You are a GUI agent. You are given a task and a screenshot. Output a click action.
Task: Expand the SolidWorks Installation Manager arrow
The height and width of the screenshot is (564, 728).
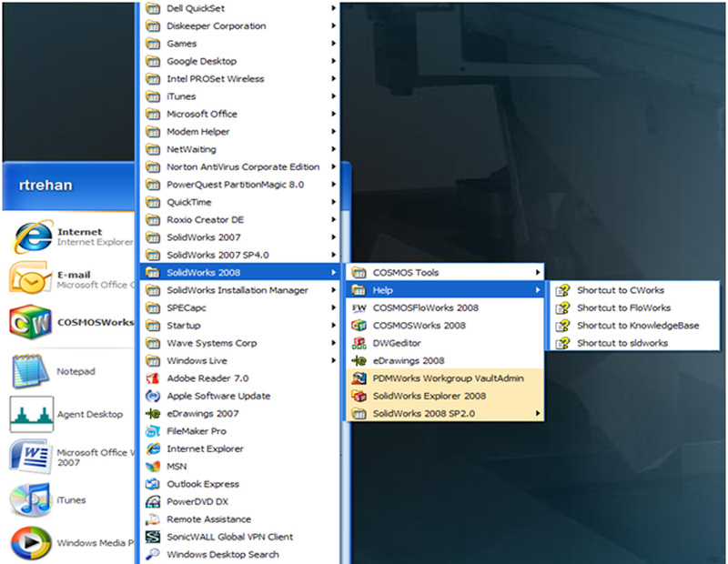pyautogui.click(x=333, y=290)
